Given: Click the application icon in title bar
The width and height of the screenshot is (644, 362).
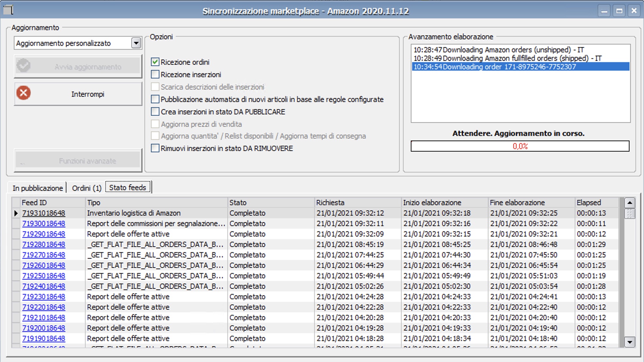Looking at the screenshot, I should pyautogui.click(x=8, y=10).
